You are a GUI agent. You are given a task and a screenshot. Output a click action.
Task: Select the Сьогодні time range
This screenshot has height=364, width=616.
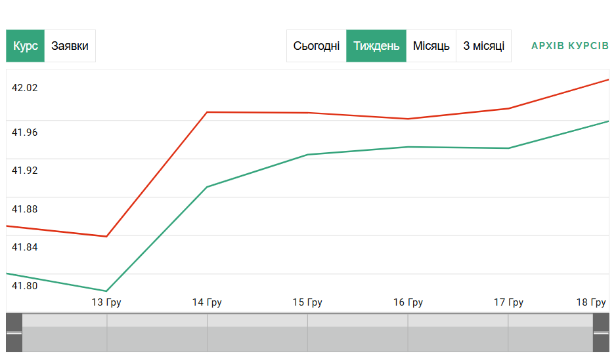317,46
